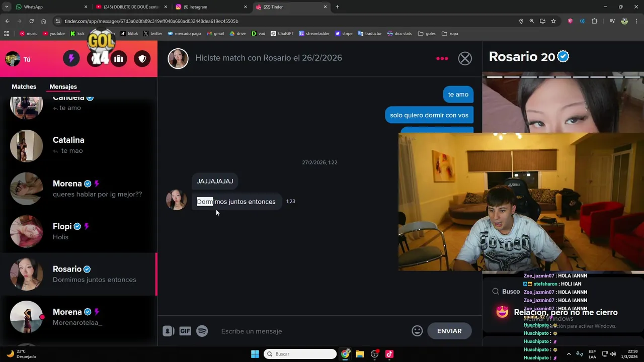644x362 pixels.
Task: Click Rosario's avatar in chat header
Action: [x=178, y=58]
